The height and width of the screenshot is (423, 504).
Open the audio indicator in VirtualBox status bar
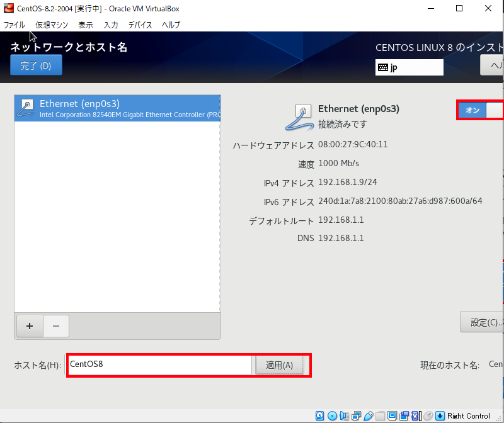(344, 416)
